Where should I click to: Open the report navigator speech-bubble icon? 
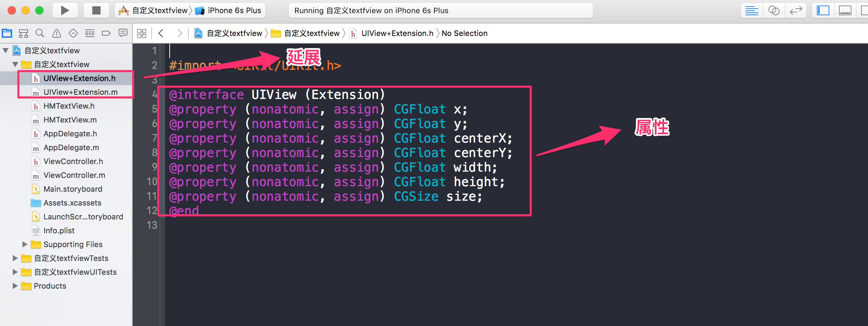(x=123, y=33)
